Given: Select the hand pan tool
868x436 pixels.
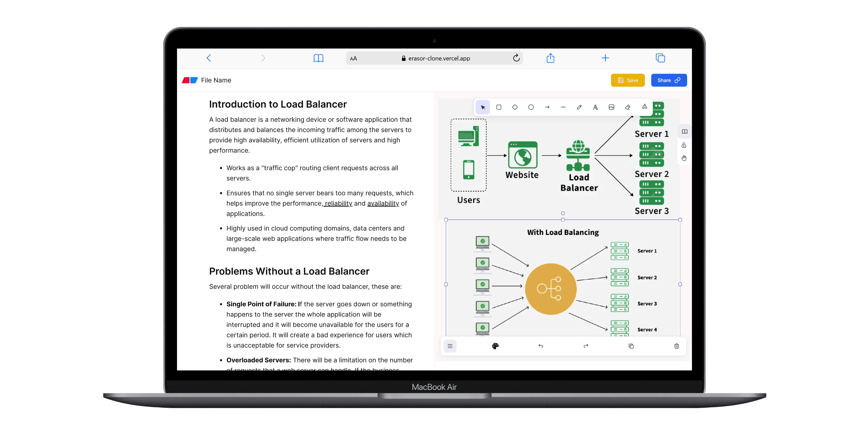Looking at the screenshot, I should pos(684,158).
